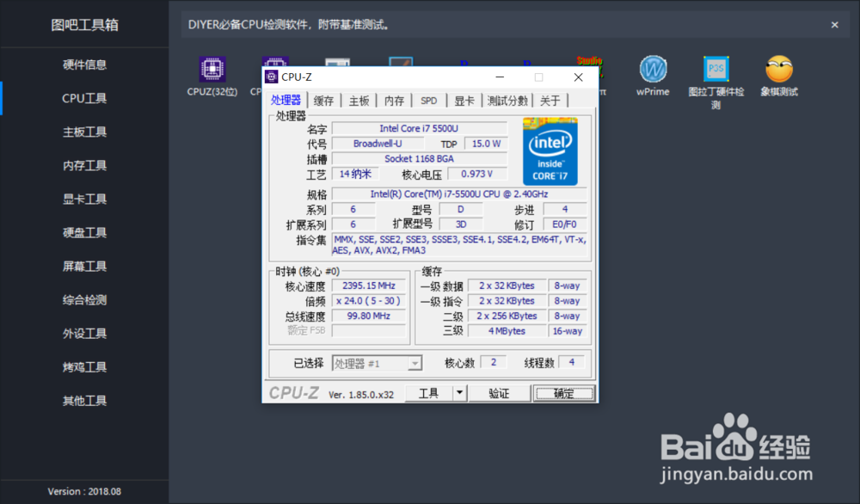
Task: Click the TDP value 15.0 W
Action: point(487,144)
